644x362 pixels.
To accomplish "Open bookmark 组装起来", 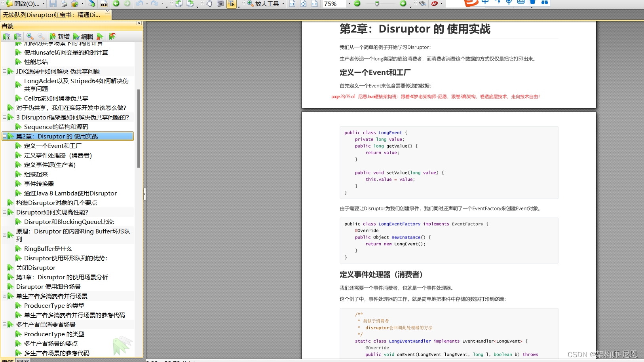I will click(36, 174).
